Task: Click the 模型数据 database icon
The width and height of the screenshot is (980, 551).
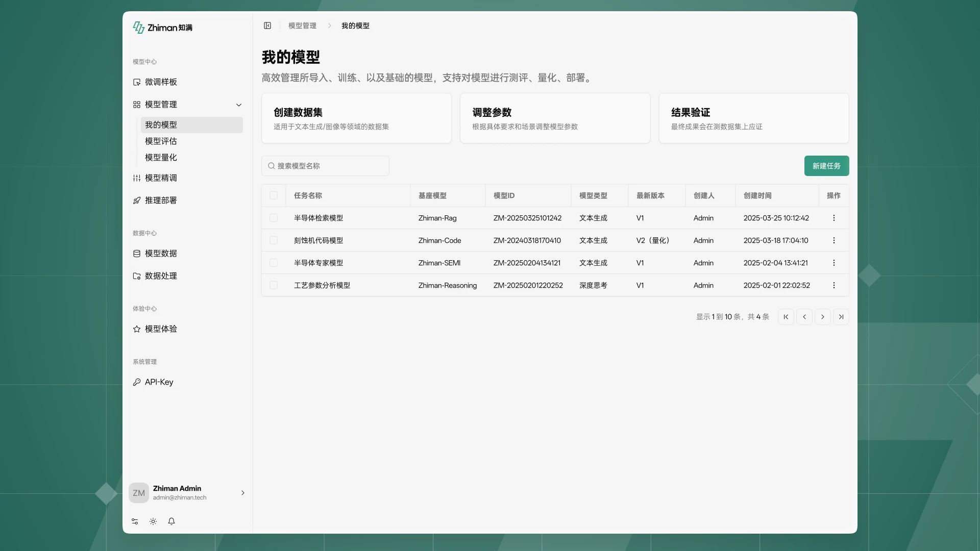Action: click(137, 254)
